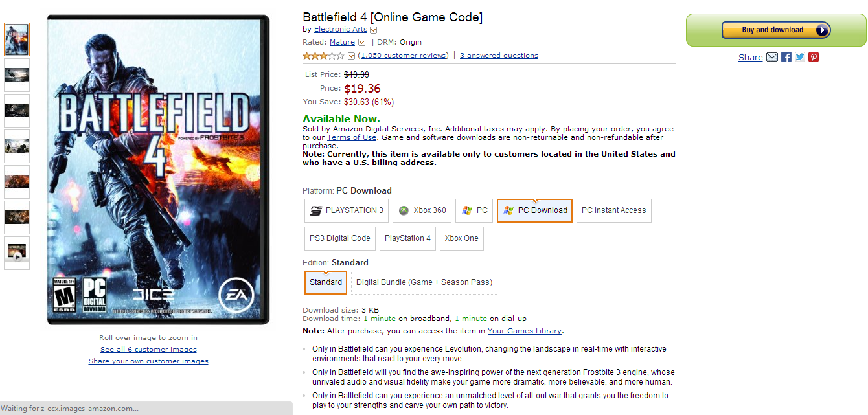Pick the PlayStation 4 platform

pos(407,238)
